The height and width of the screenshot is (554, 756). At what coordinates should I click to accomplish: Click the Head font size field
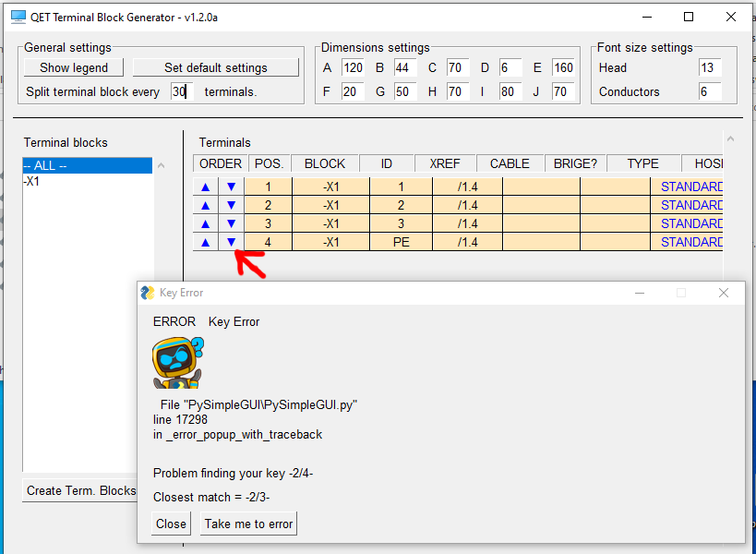[708, 67]
